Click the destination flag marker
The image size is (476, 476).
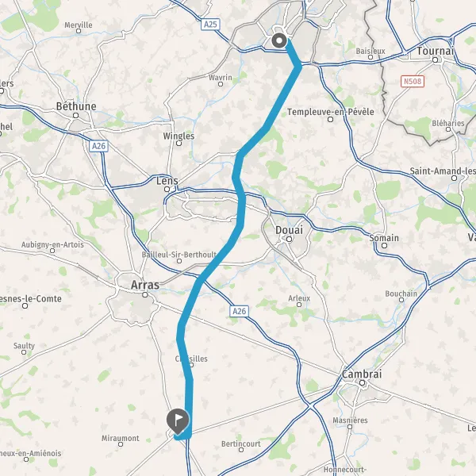pyautogui.click(x=178, y=421)
